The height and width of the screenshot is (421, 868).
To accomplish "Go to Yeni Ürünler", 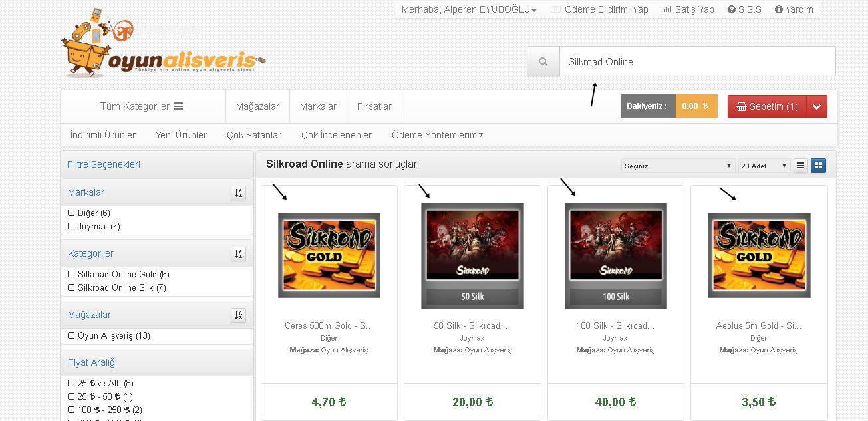I will pyautogui.click(x=181, y=135).
